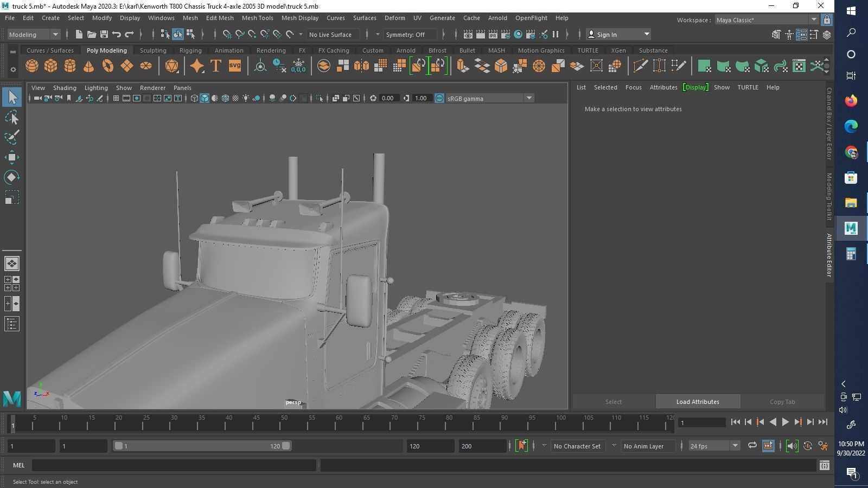Create a polygon disc from the shelf
Screen dimensions: 868x488
[146, 66]
